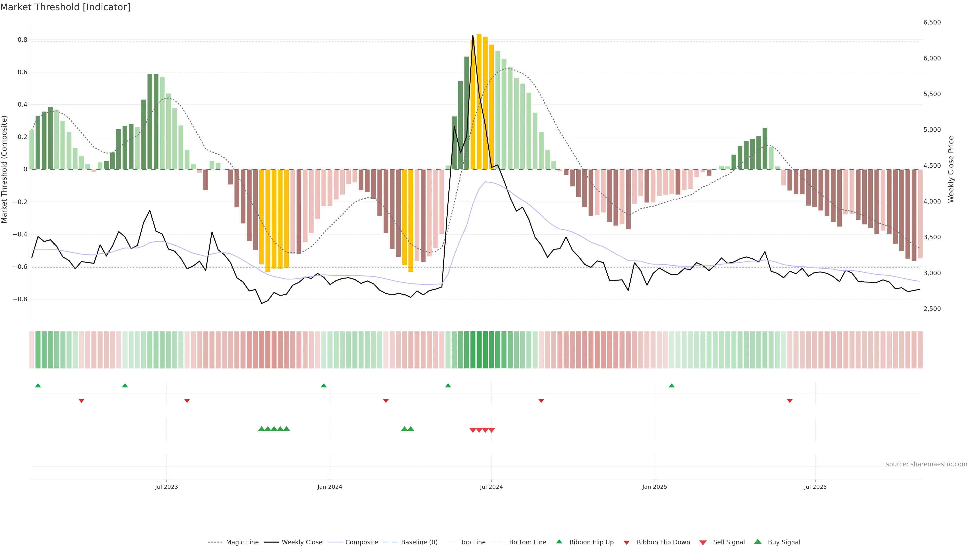Click ribbon flip up marker near Jan 2025
The width and height of the screenshot is (980, 551).
coord(671,386)
